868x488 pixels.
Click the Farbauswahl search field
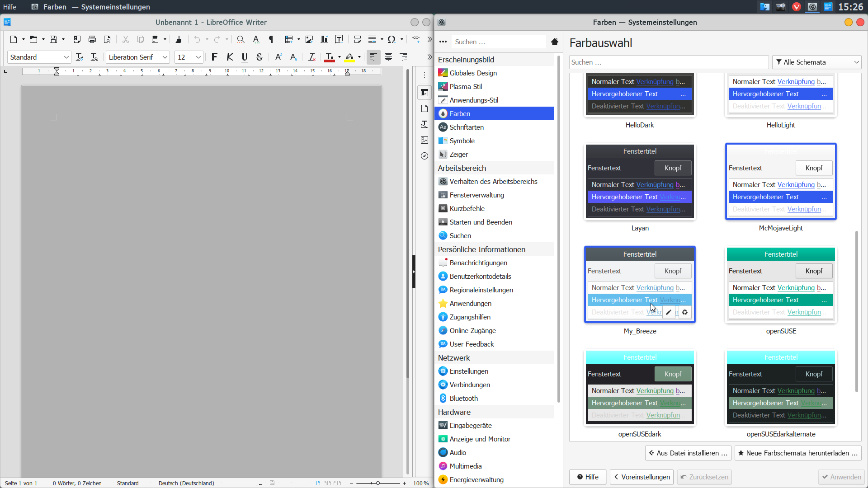[x=669, y=62]
